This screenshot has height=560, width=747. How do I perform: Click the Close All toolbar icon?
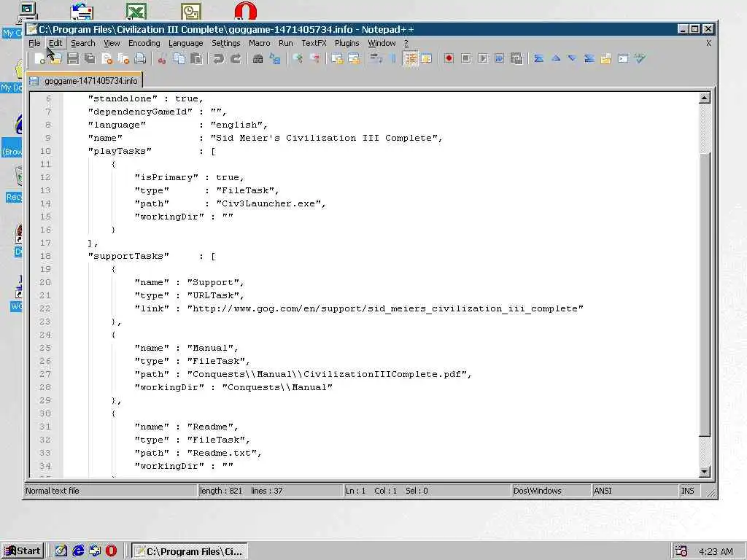[x=123, y=58]
